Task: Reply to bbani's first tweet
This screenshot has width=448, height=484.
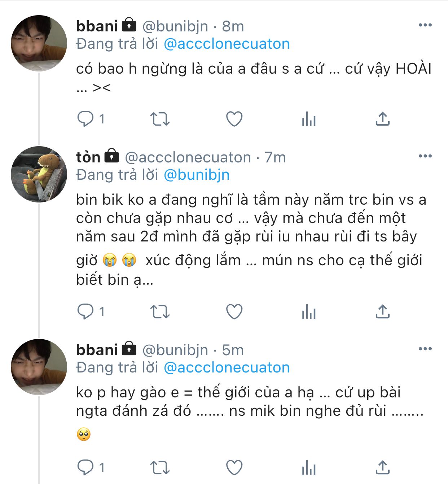Action: pos(85,119)
